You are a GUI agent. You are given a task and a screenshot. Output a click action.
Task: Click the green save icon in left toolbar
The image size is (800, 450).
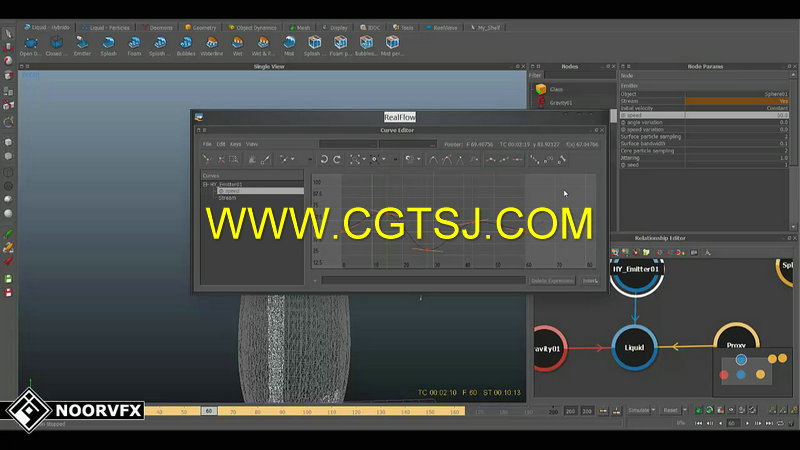(x=8, y=279)
